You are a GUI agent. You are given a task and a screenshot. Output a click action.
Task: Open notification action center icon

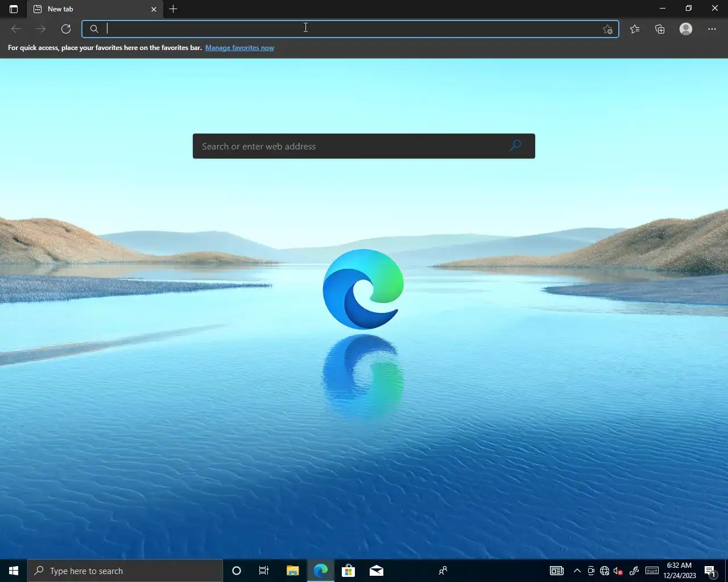coord(710,571)
